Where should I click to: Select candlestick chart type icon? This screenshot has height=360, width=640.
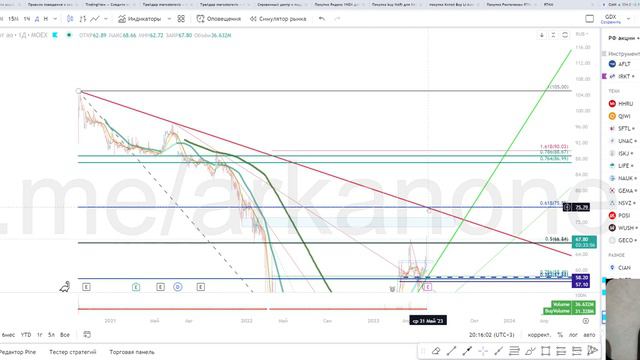click(x=70, y=19)
